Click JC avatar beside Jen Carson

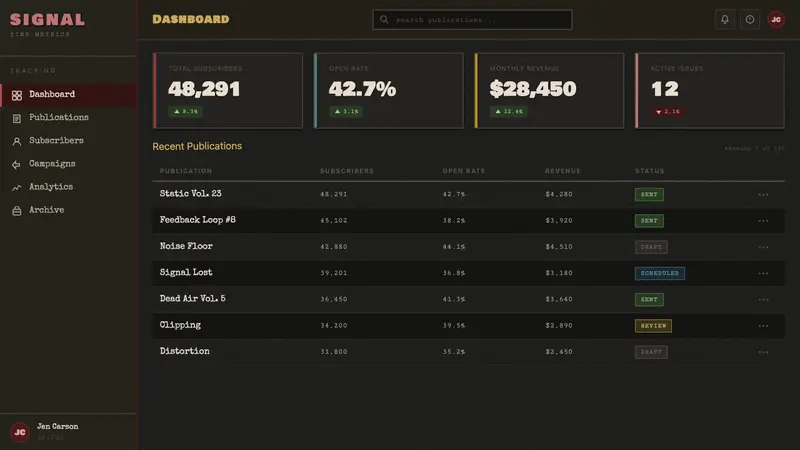20,432
